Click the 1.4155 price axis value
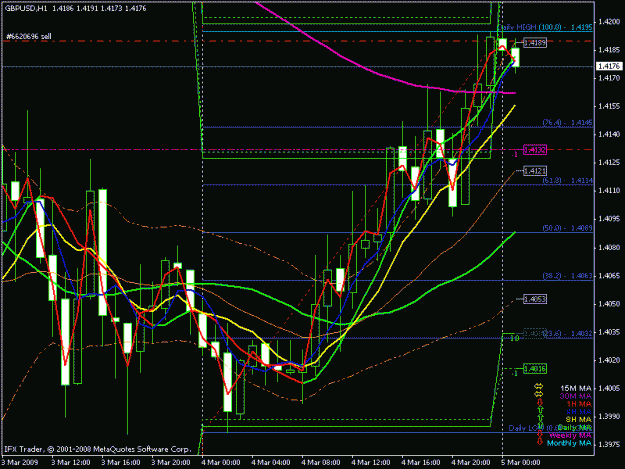This screenshot has height=469, width=625. click(609, 106)
